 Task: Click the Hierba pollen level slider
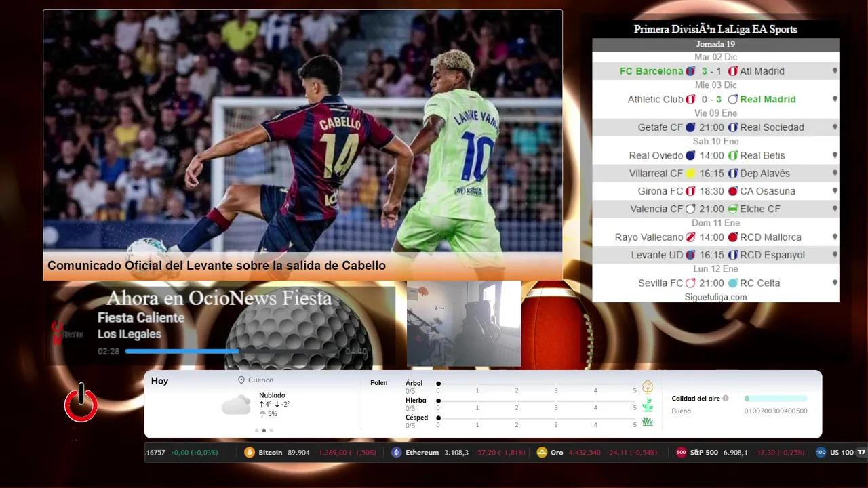536,401
